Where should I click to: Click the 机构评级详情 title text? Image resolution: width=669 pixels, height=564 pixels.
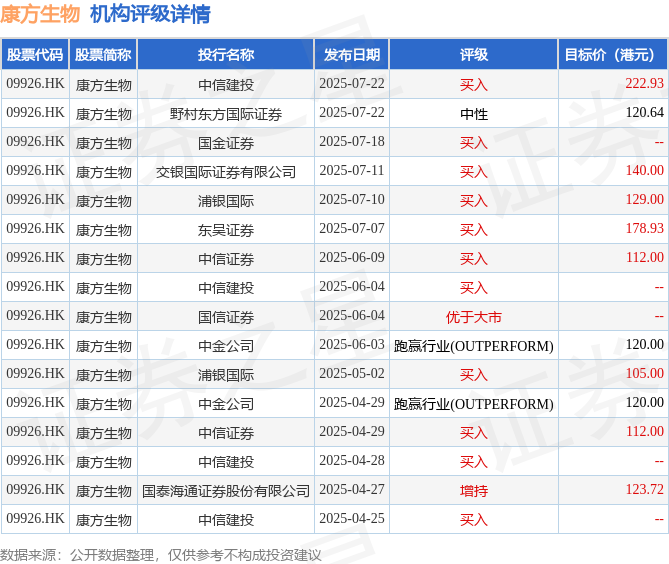(x=150, y=14)
